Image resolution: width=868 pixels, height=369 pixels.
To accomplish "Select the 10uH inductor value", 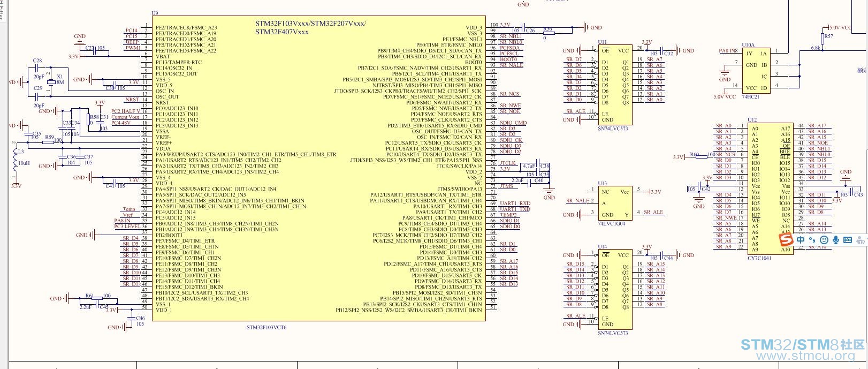I will pyautogui.click(x=24, y=163).
